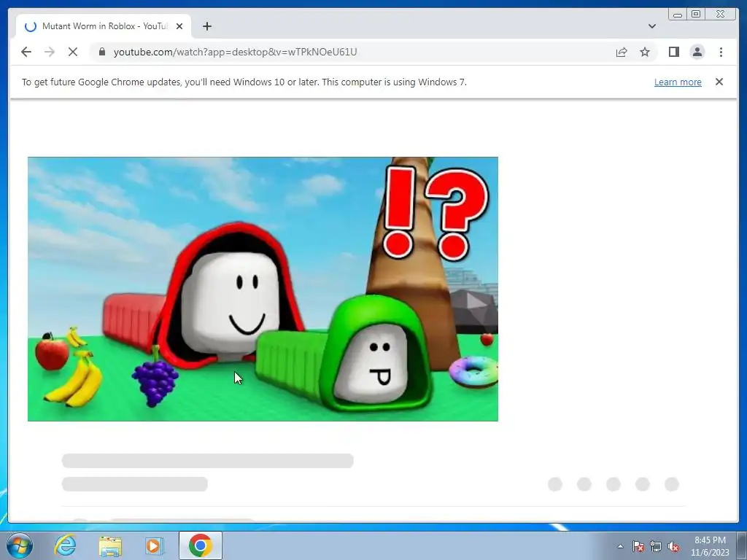Share this page using the share icon
Image resolution: width=747 pixels, height=560 pixels.
click(622, 52)
